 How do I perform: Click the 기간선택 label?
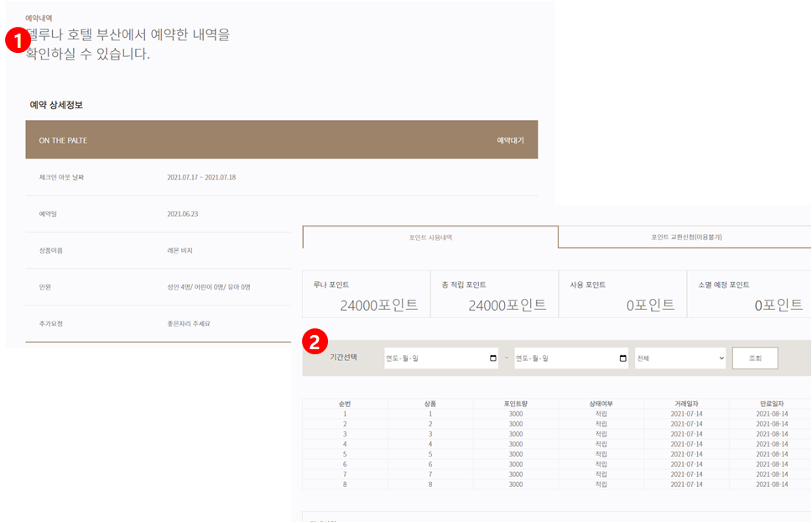343,357
